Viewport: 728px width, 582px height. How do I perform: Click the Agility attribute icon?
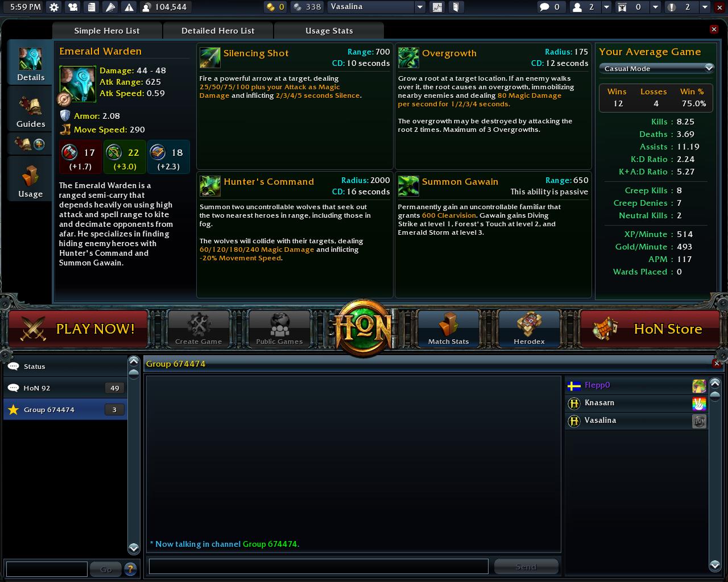(x=114, y=152)
